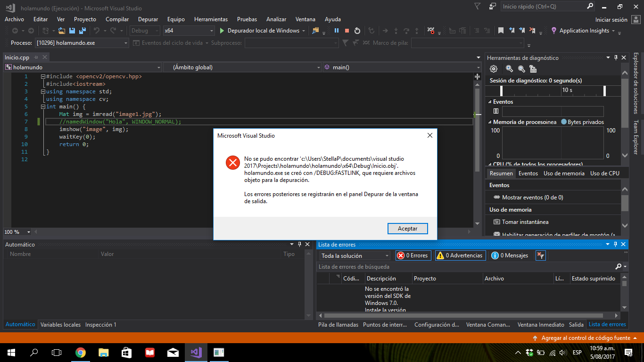Image resolution: width=644 pixels, height=362 pixels.
Task: Open the Depurador local de Windows dropdown arrow
Action: pyautogui.click(x=303, y=31)
